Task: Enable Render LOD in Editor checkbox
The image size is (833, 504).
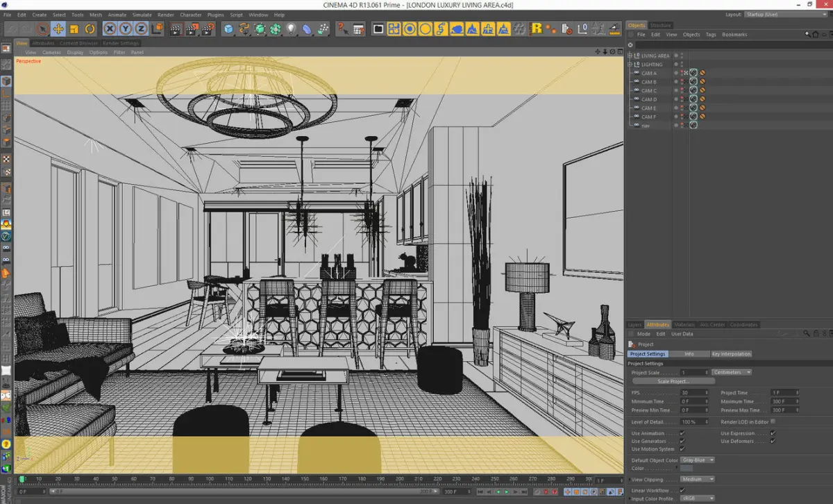Action: point(773,421)
